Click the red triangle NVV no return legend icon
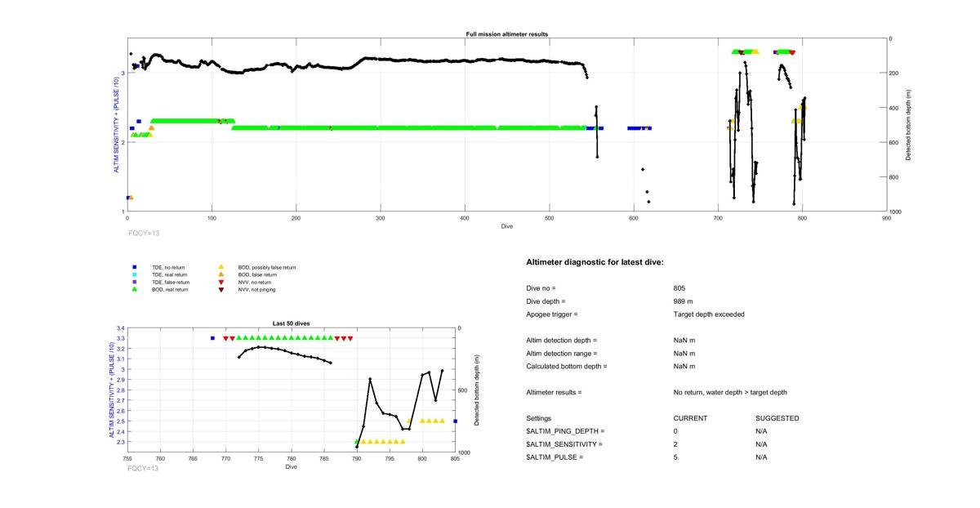Screen dimensions: 980x508 point(221,282)
